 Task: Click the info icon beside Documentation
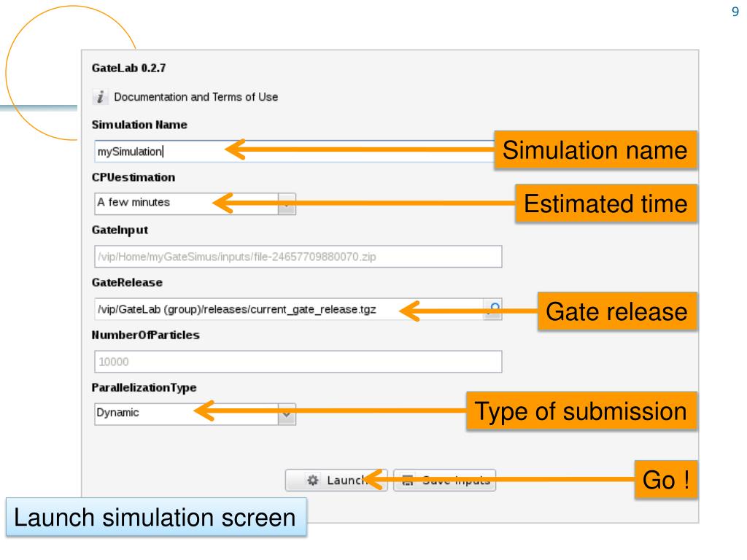coord(102,97)
